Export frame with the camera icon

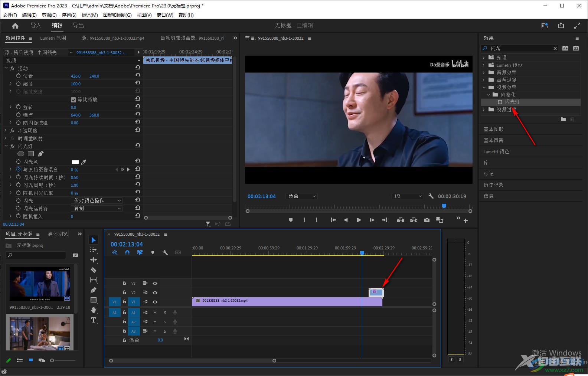(x=427, y=220)
